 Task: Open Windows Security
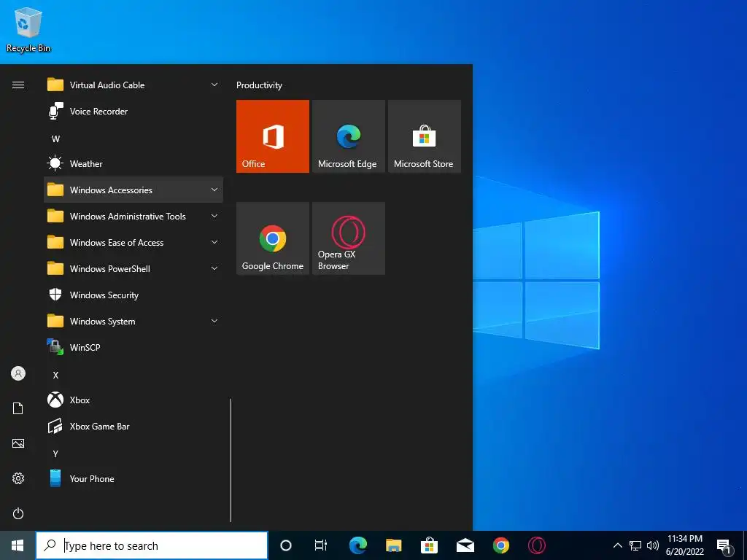(133, 295)
